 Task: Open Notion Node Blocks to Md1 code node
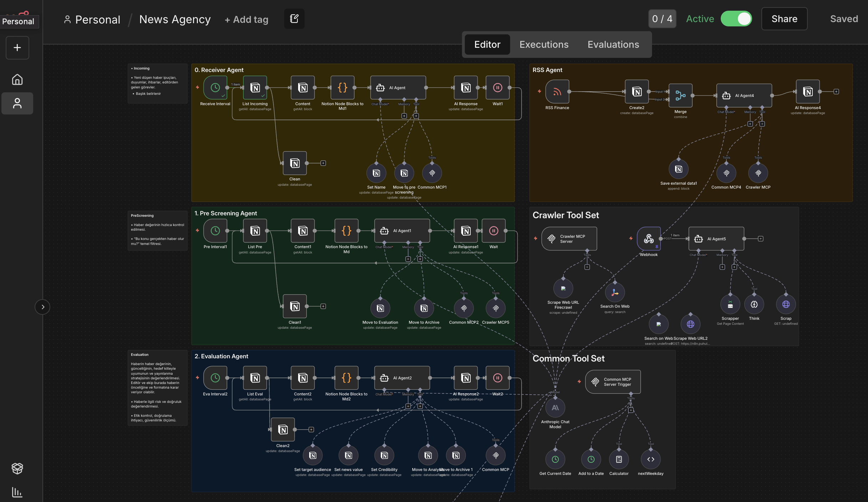tap(342, 88)
